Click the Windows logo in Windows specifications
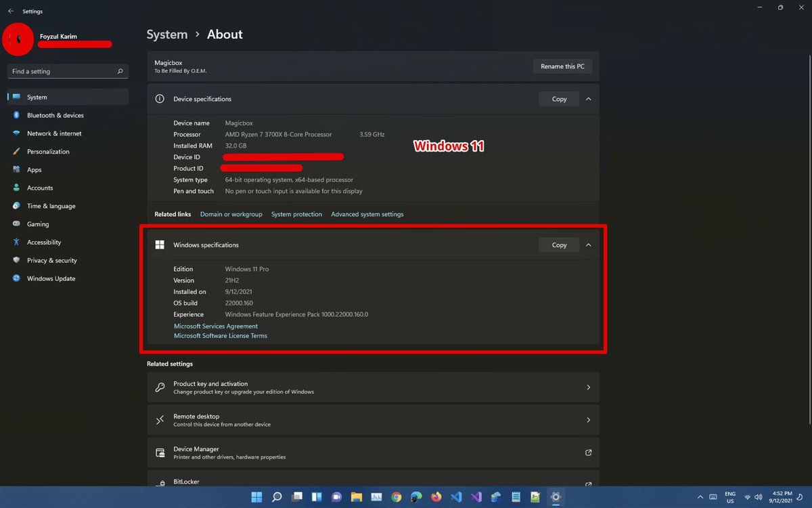Viewport: 812px width, 508px height. tap(160, 245)
